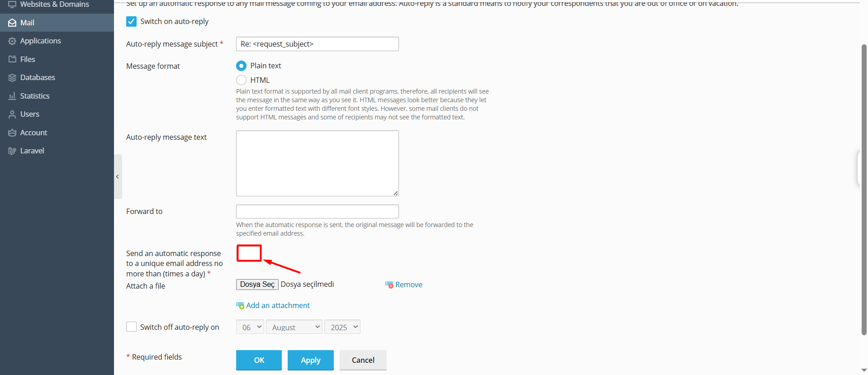Uncheck Switch on auto-reply checkbox
This screenshot has height=375, width=868.
click(131, 21)
